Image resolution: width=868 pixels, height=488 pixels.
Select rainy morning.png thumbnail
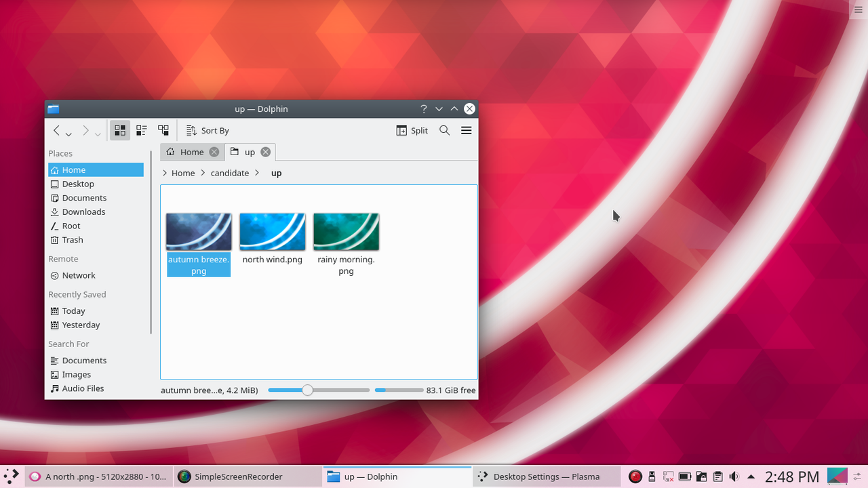pyautogui.click(x=346, y=232)
